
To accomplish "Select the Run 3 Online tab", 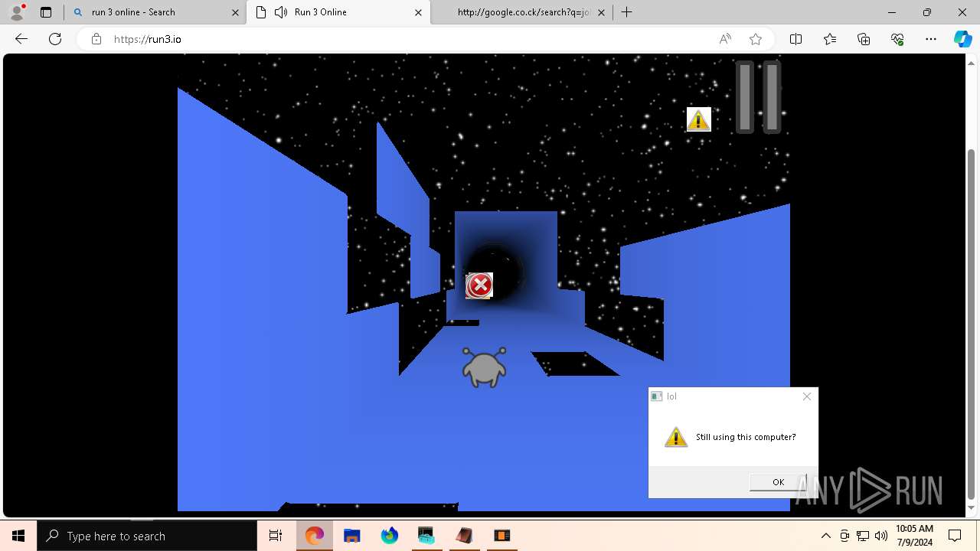I will pos(338,12).
